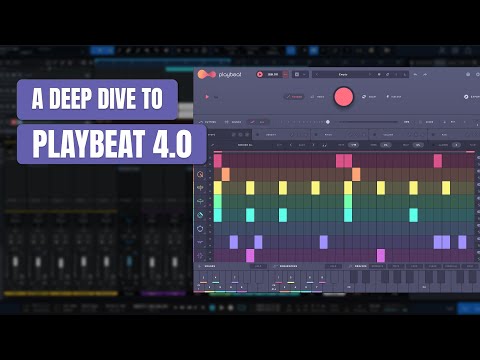The height and width of the screenshot is (360, 480).
Task: Click the white handle on the randomization slider
Action: tap(328, 122)
